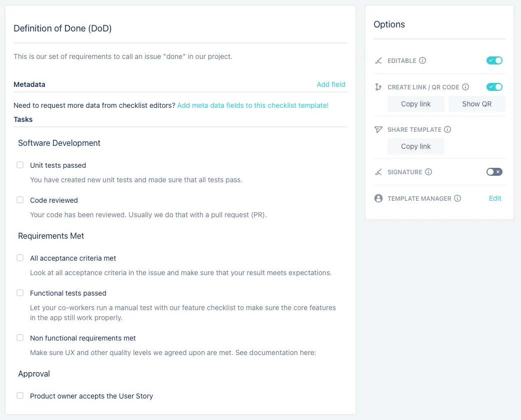Click Edit next to Template Manager
The image size is (521, 420).
coord(494,198)
